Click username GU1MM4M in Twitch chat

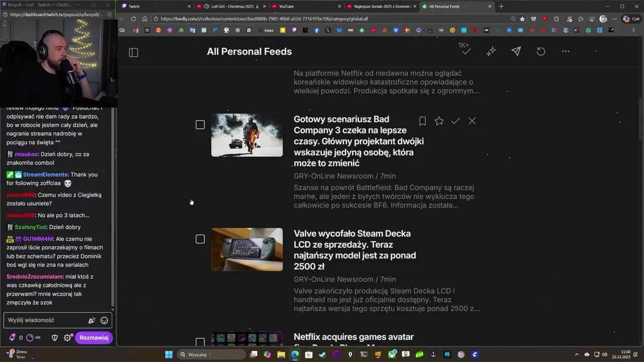click(38, 239)
